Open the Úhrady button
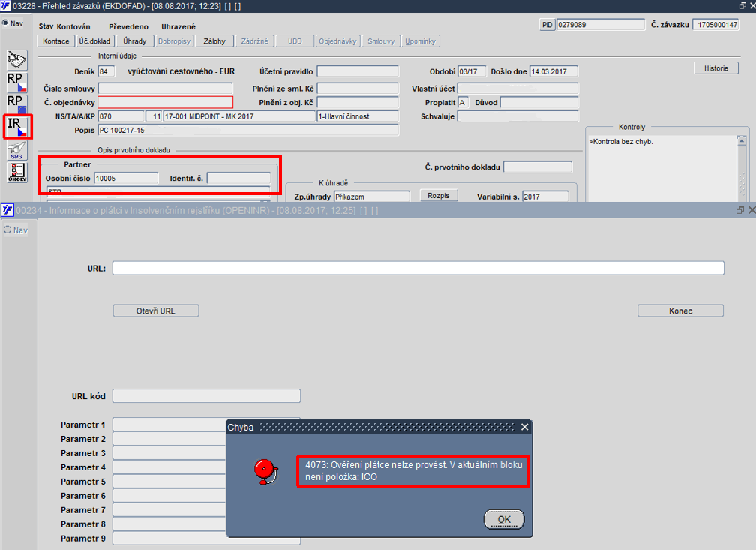 pos(134,41)
